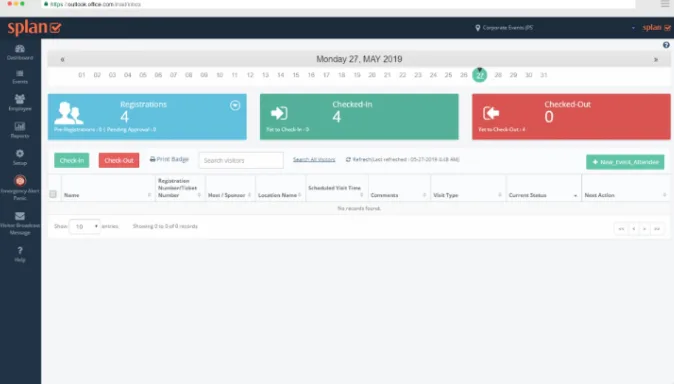The width and height of the screenshot is (674, 384).
Task: Open the browser hamburger menu
Action: coord(665,4)
